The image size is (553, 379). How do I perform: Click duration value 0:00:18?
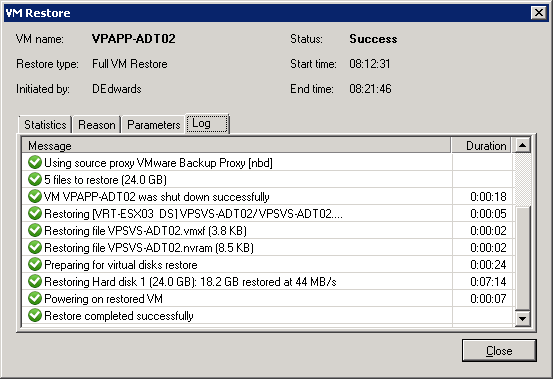pos(488,197)
